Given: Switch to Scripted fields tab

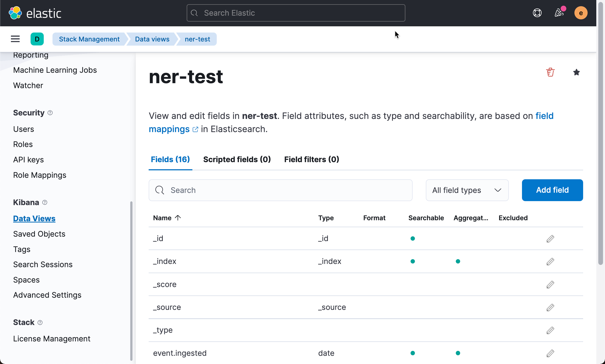Looking at the screenshot, I should pyautogui.click(x=237, y=159).
